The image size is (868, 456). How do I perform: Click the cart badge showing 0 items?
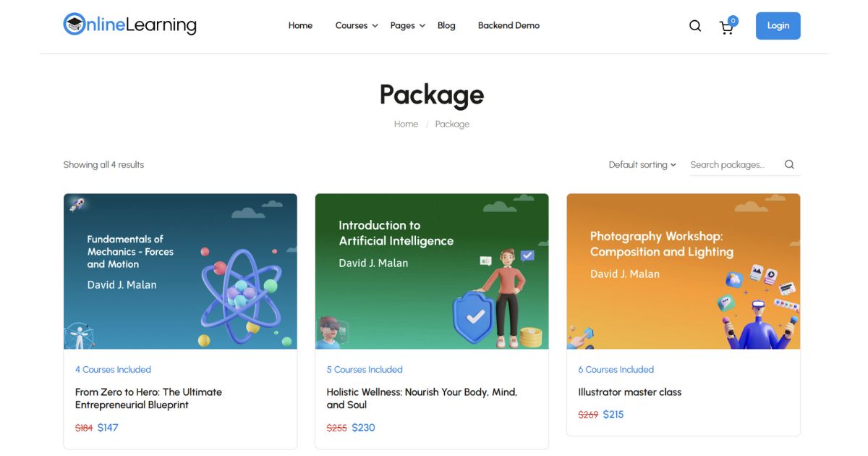click(x=734, y=20)
